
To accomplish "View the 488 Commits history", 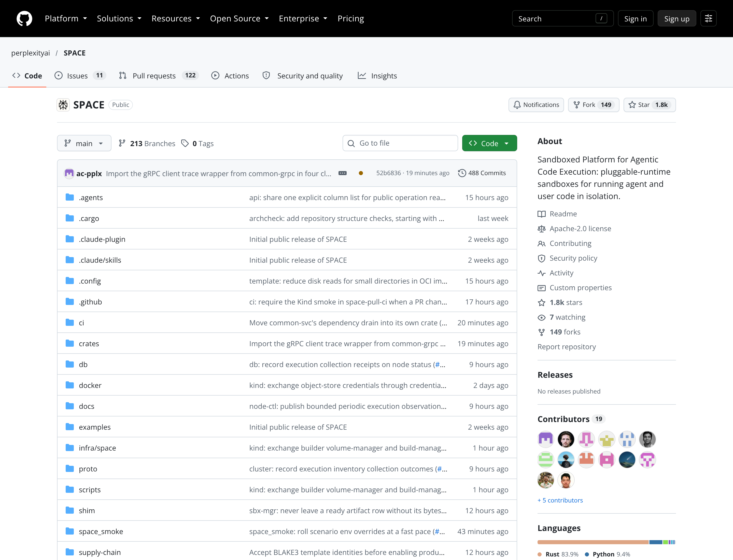I will 482,173.
